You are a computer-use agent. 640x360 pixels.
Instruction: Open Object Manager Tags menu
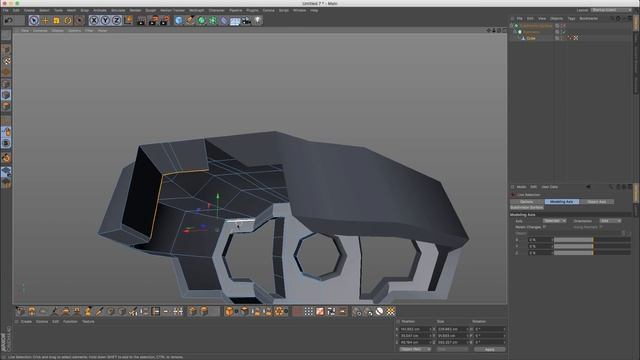click(x=571, y=18)
